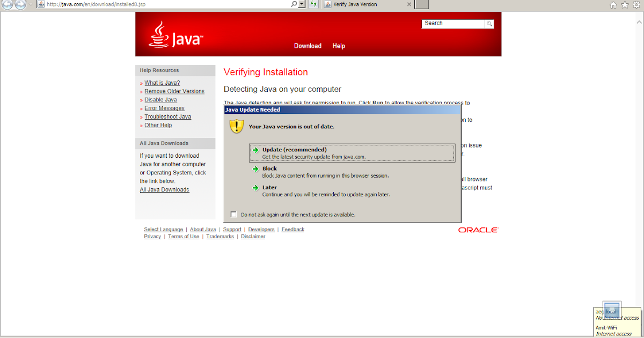Open a new blank browser tab
Image resolution: width=644 pixels, height=338 pixels.
[422, 4]
